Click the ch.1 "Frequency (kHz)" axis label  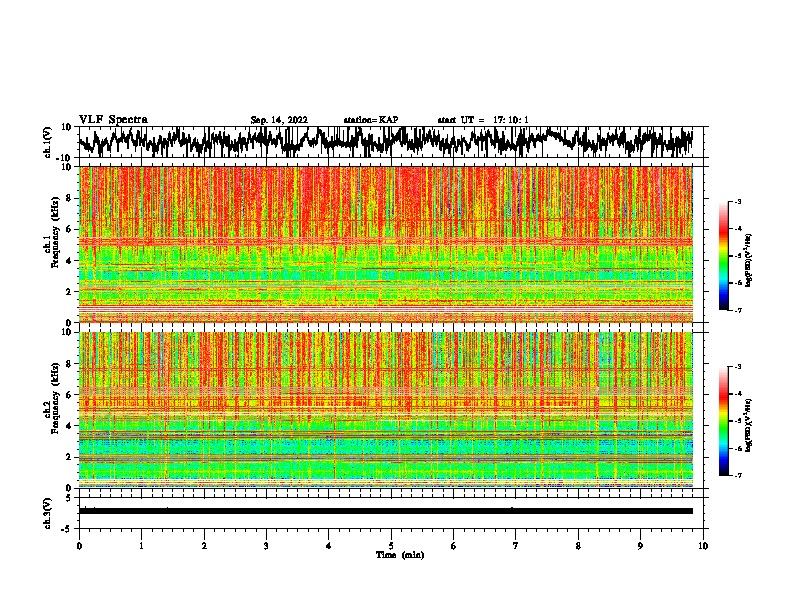pyautogui.click(x=56, y=233)
